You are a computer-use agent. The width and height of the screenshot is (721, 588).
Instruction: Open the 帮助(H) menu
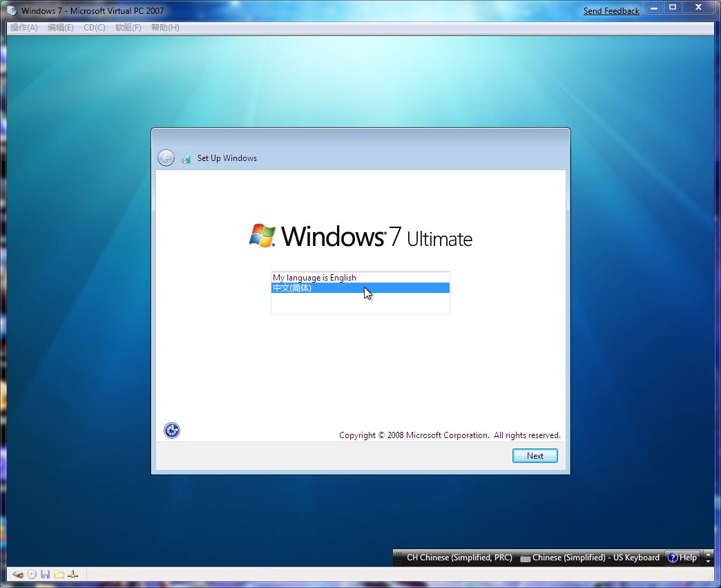pyautogui.click(x=165, y=28)
